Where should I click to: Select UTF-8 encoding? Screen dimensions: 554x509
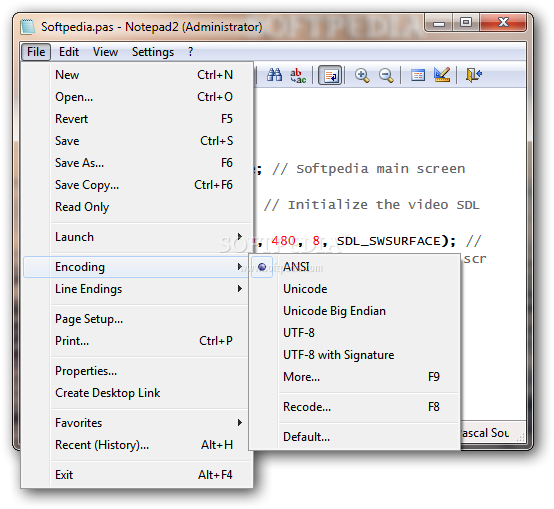click(355, 333)
